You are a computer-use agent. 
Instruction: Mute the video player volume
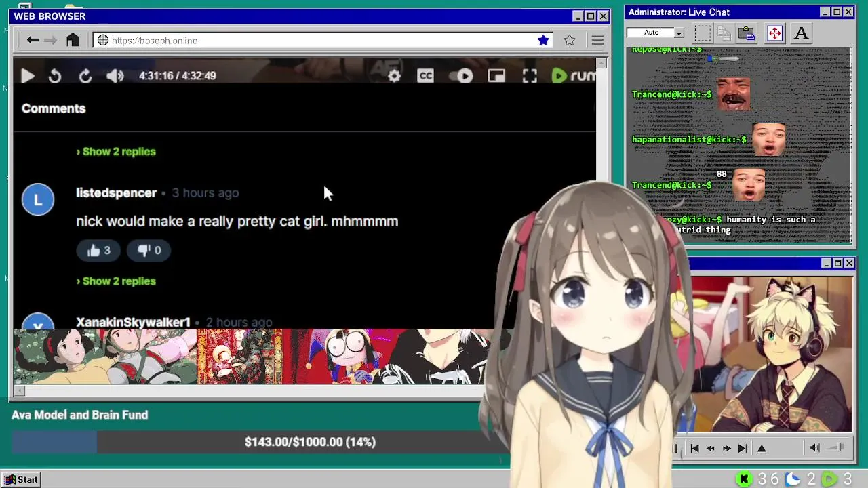click(x=115, y=76)
